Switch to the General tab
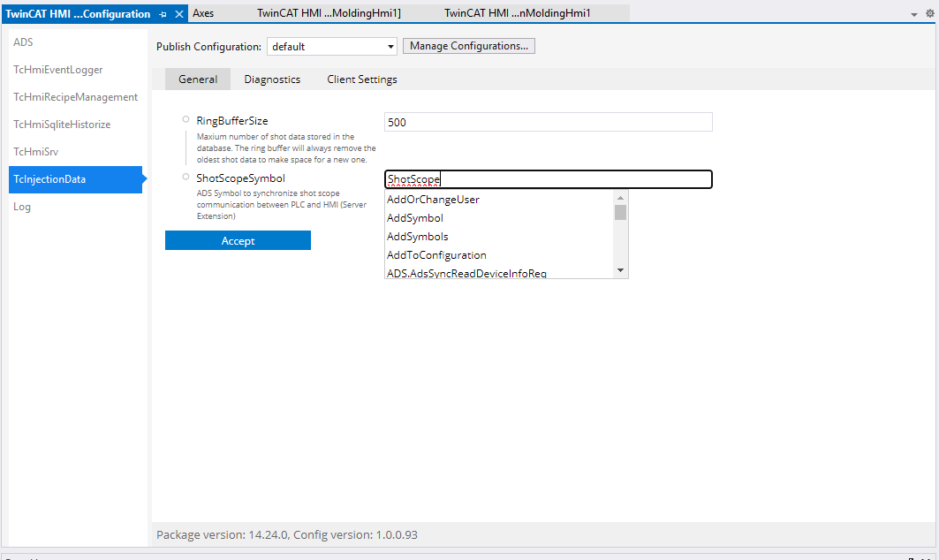 [x=198, y=79]
